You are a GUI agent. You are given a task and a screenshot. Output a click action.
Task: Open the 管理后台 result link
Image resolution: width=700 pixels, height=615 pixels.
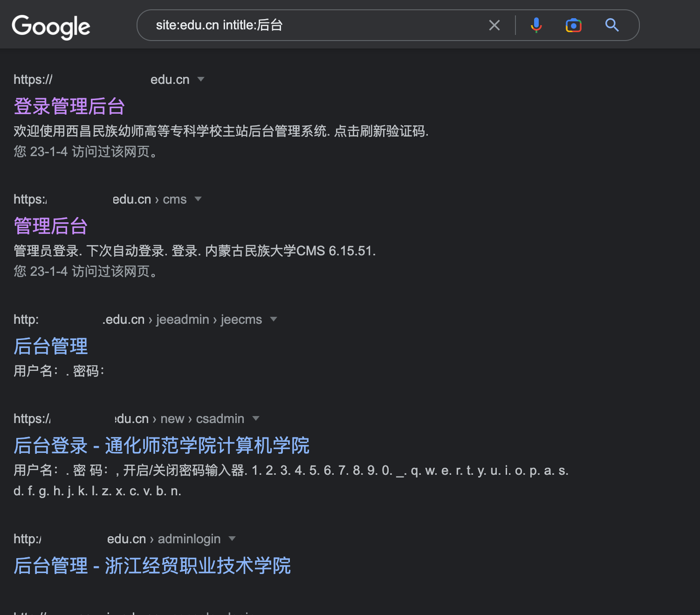coord(51,226)
